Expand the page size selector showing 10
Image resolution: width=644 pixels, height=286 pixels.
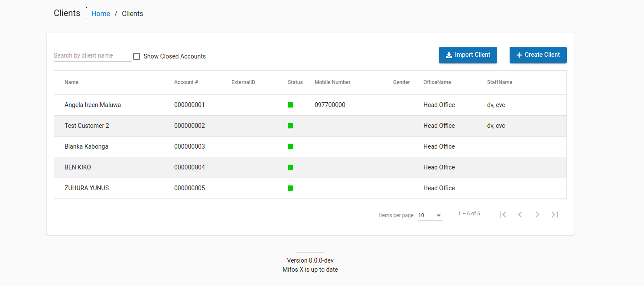430,215
